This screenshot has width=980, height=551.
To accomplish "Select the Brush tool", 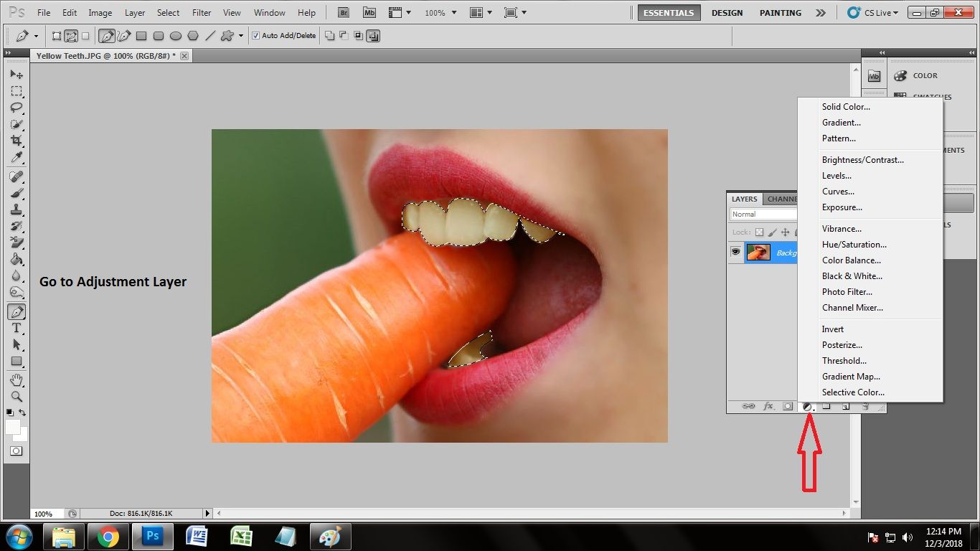I will point(16,193).
